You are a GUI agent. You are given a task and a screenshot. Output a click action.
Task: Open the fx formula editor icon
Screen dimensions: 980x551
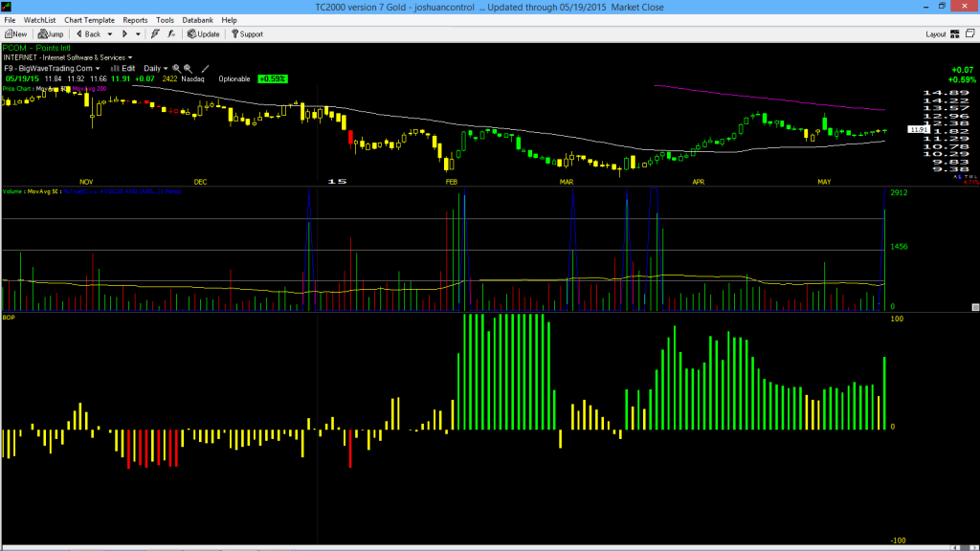point(171,34)
